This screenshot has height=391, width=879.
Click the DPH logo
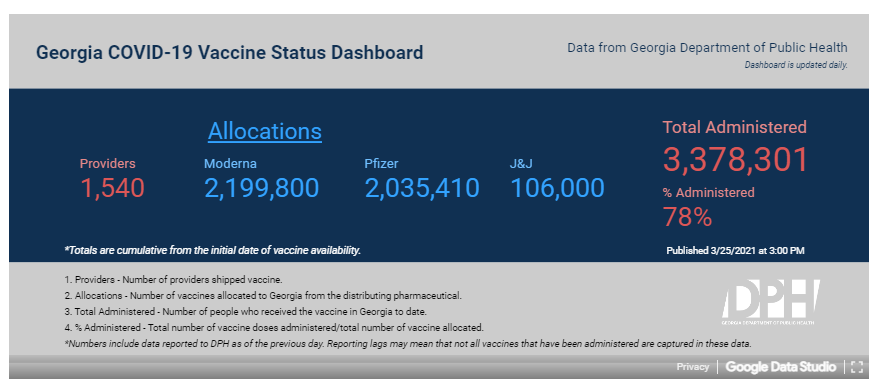pyautogui.click(x=771, y=302)
